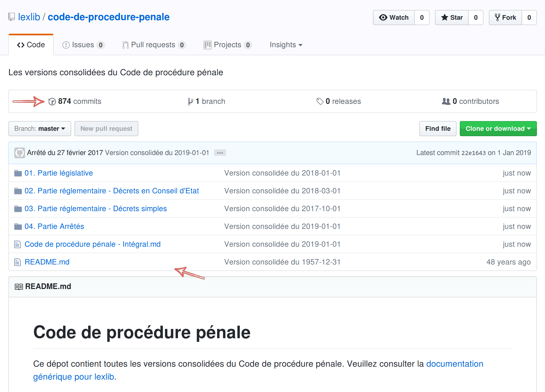This screenshot has width=545, height=392.
Task: Click the tag icon next to 0 releases
Action: pos(320,101)
